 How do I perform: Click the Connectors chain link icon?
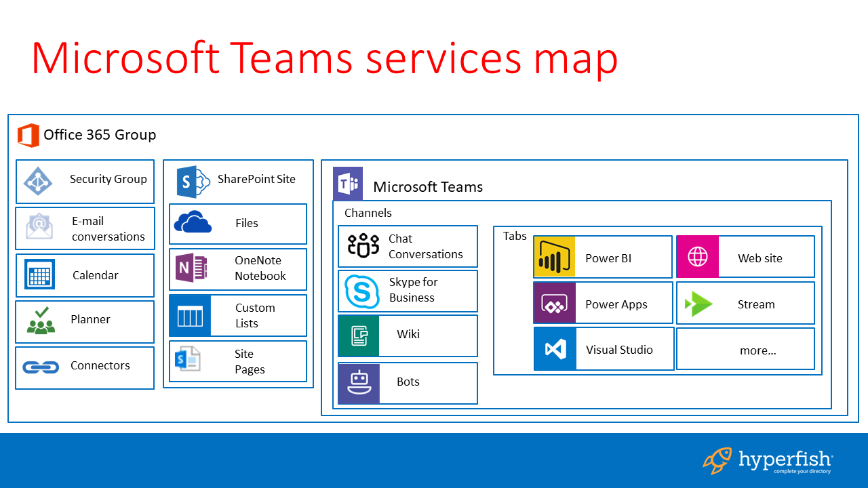[x=41, y=367]
